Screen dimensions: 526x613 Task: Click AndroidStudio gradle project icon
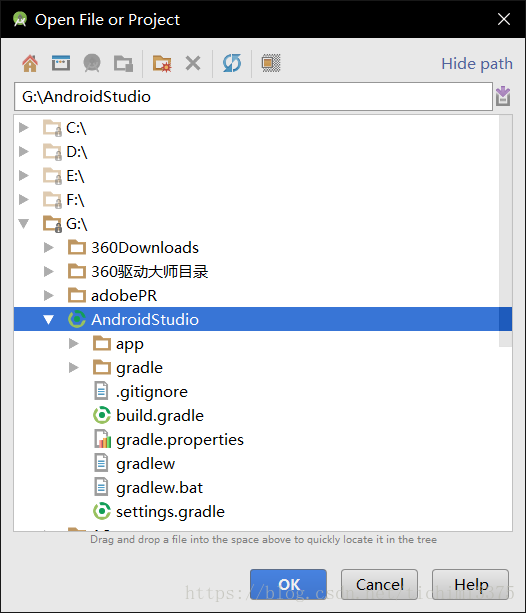coord(77,319)
